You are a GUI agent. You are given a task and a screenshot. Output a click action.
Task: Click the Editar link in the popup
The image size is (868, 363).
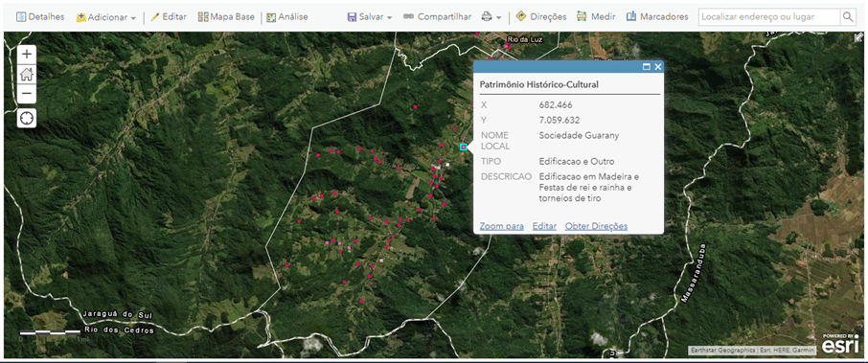(x=544, y=226)
